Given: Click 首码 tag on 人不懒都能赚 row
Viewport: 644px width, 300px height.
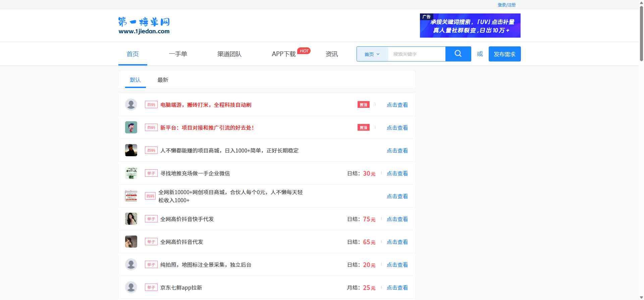Looking at the screenshot, I should [151, 151].
